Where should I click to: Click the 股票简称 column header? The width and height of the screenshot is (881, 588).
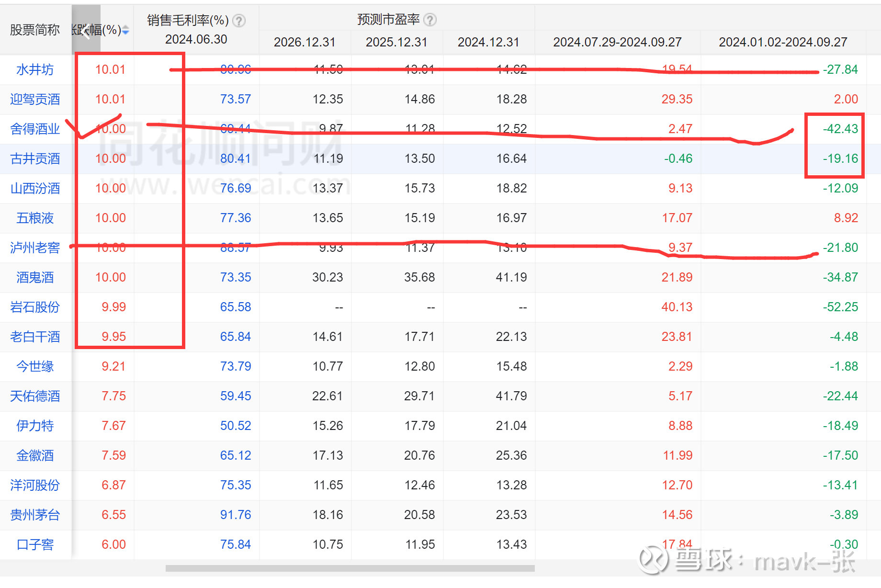tap(35, 30)
